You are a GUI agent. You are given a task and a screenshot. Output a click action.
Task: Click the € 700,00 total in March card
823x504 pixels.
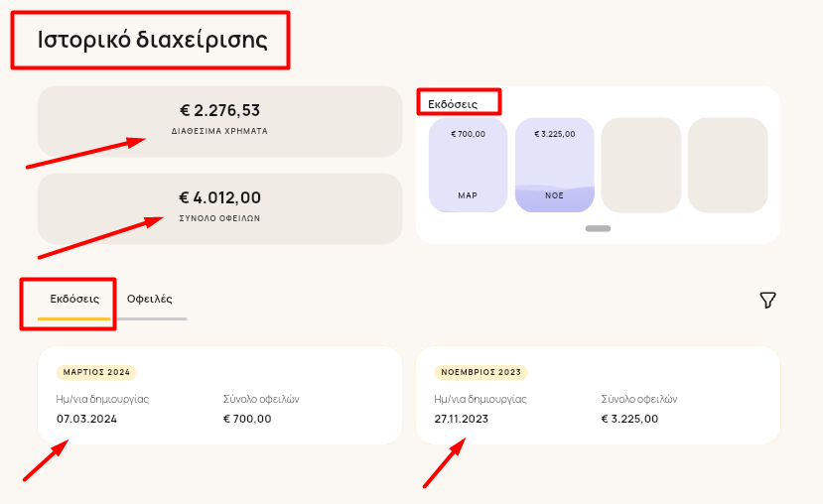click(x=247, y=419)
